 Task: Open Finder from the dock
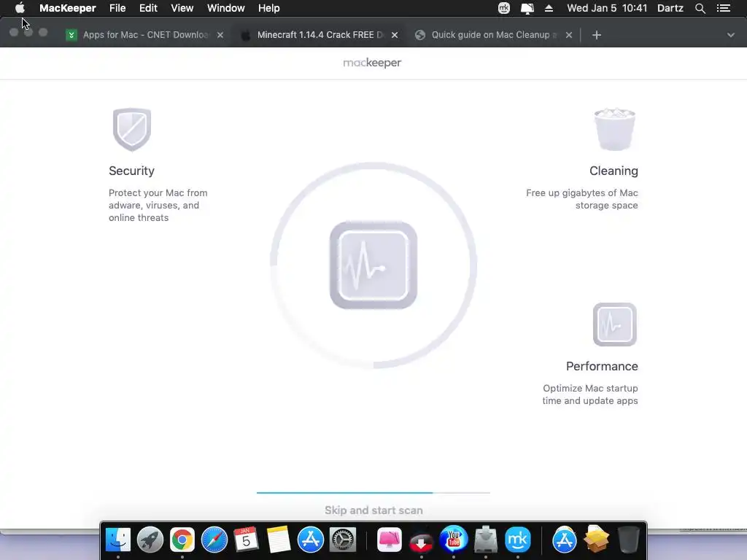[117, 540]
